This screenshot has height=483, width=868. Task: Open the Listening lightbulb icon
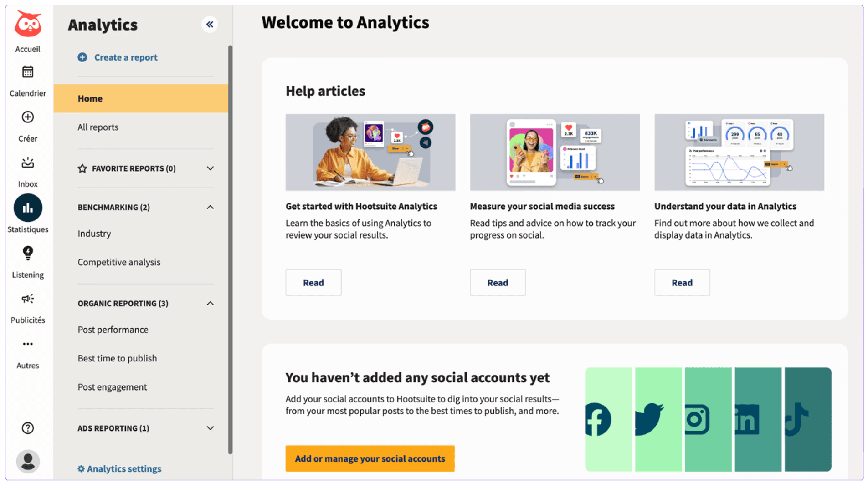(28, 253)
